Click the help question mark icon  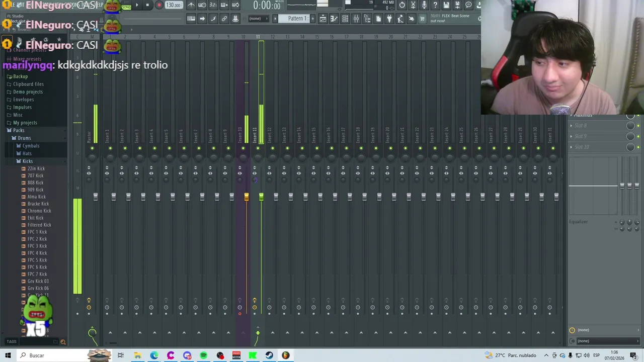[435, 5]
